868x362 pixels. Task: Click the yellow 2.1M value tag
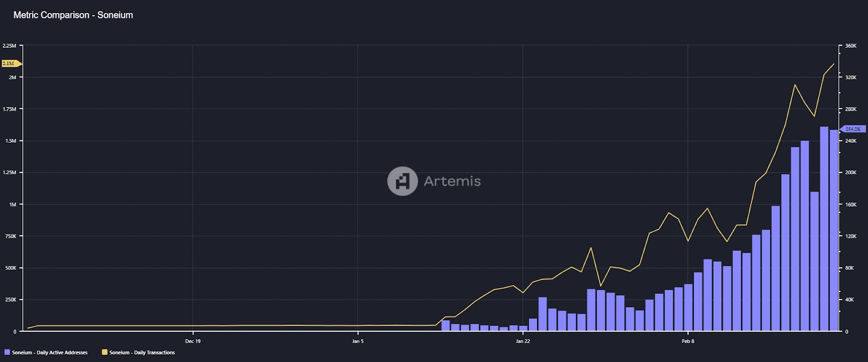[10, 63]
